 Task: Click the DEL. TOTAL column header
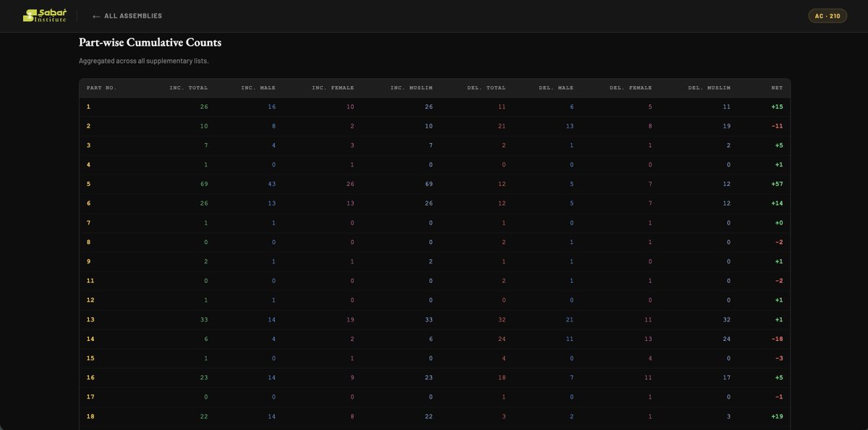(486, 88)
